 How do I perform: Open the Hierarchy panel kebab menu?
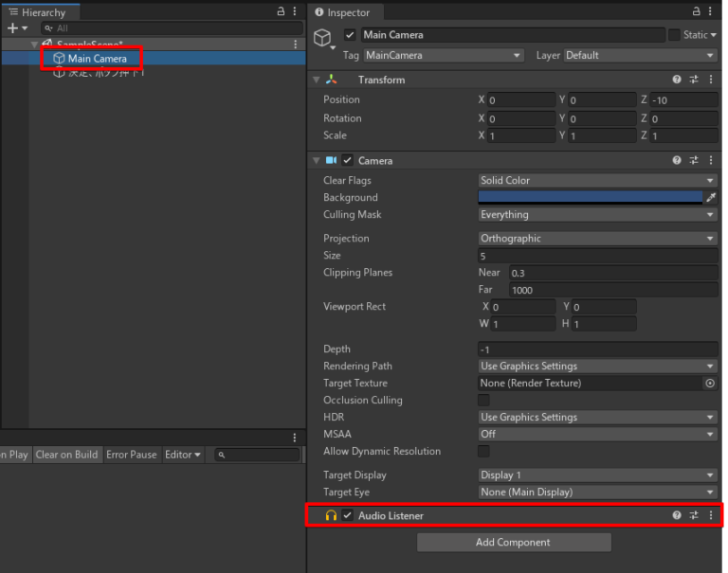[x=295, y=11]
